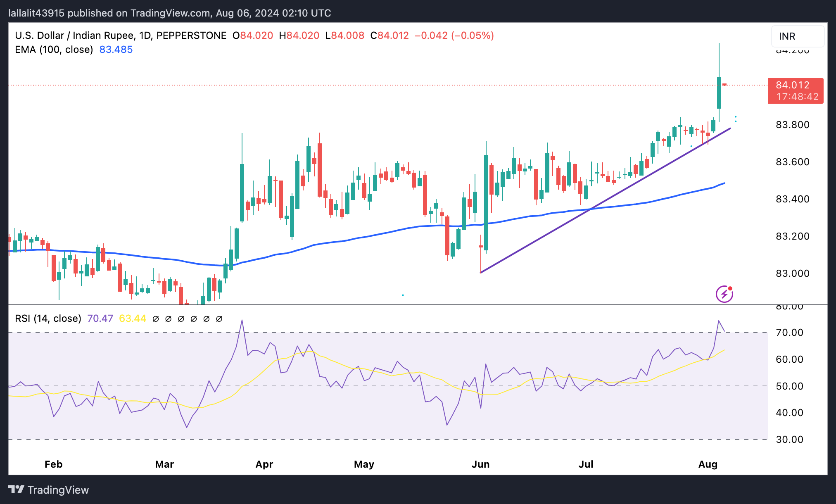
Task: Click the yellow RSI average value 63.44
Action: point(132,319)
